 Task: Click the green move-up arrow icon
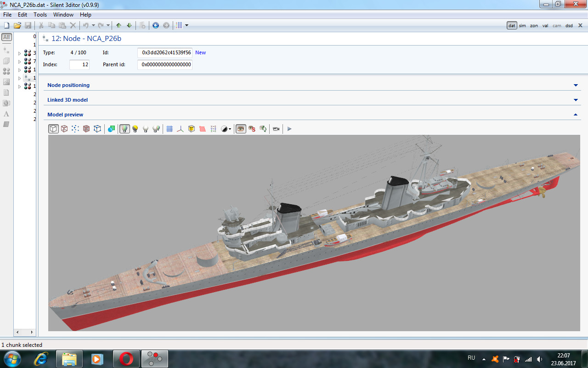point(119,25)
